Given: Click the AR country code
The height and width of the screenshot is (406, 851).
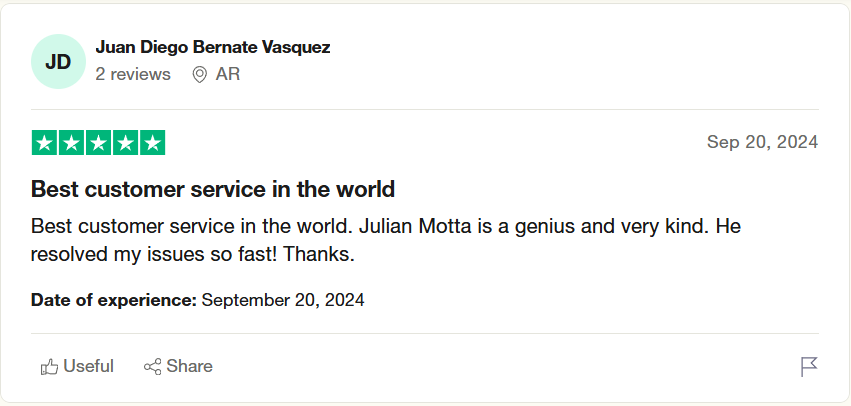Looking at the screenshot, I should tap(228, 74).
